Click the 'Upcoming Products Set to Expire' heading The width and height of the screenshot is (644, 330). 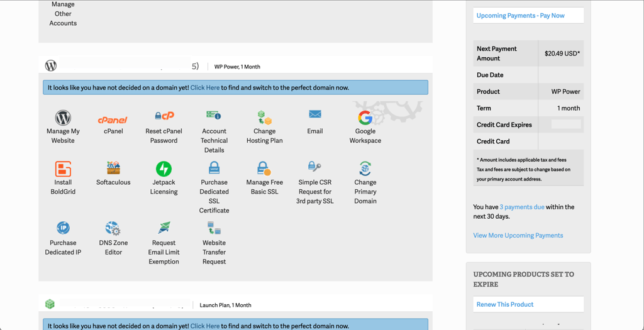524,279
